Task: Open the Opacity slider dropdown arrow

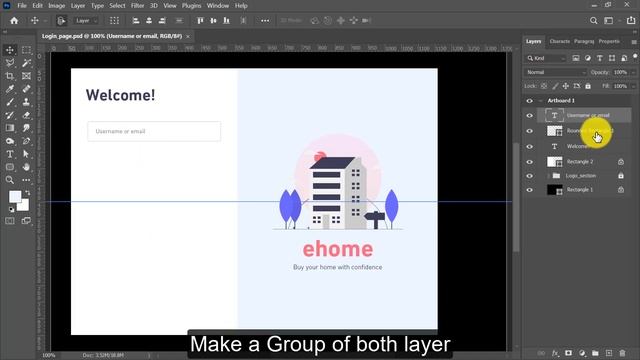Action: [634, 72]
